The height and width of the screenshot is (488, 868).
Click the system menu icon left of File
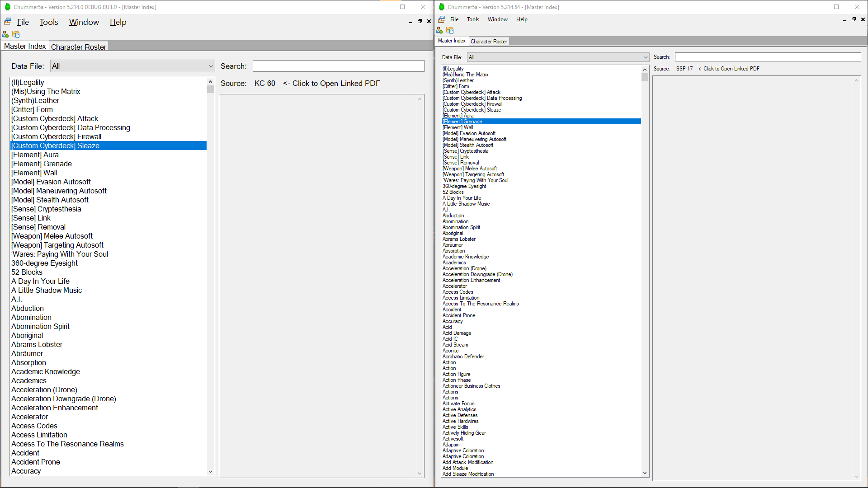click(7, 21)
